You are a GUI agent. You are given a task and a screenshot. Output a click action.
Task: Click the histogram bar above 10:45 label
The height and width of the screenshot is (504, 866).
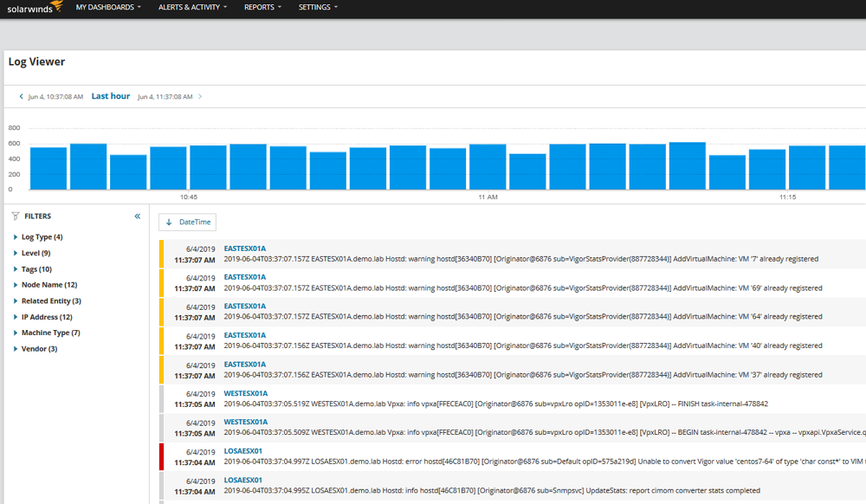(x=208, y=167)
